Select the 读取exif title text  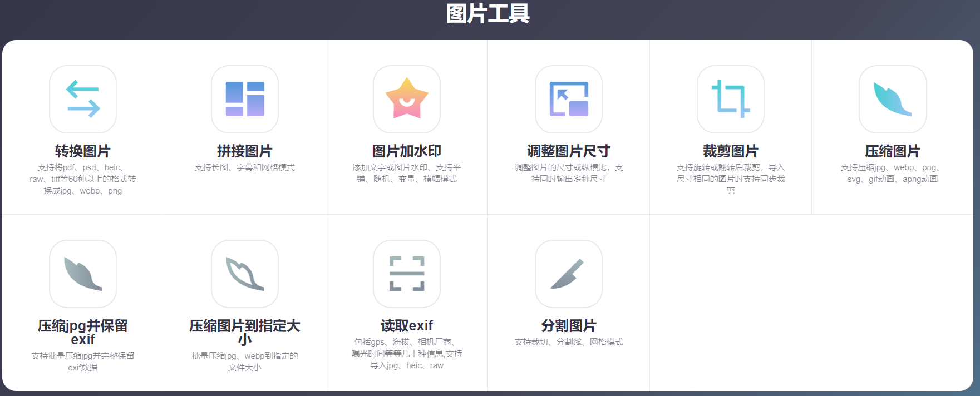(x=407, y=325)
